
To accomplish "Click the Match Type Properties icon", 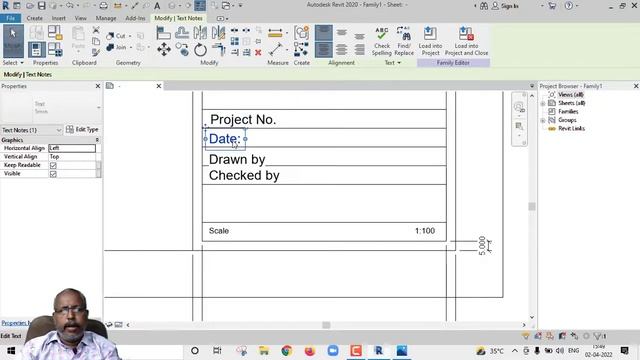I will coord(96,52).
